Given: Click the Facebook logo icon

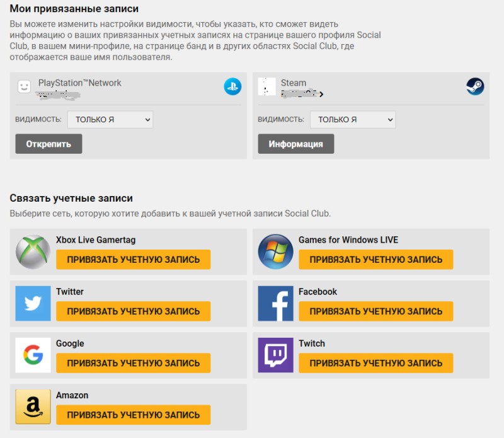Looking at the screenshot, I should tap(275, 304).
